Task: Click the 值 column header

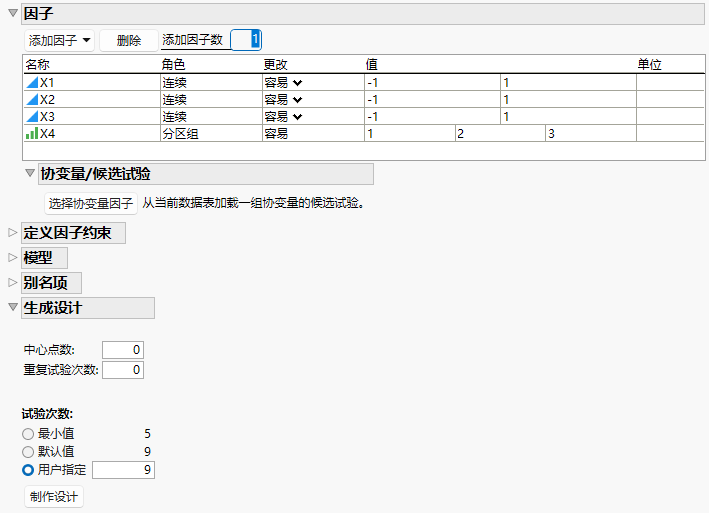Action: tap(372, 65)
